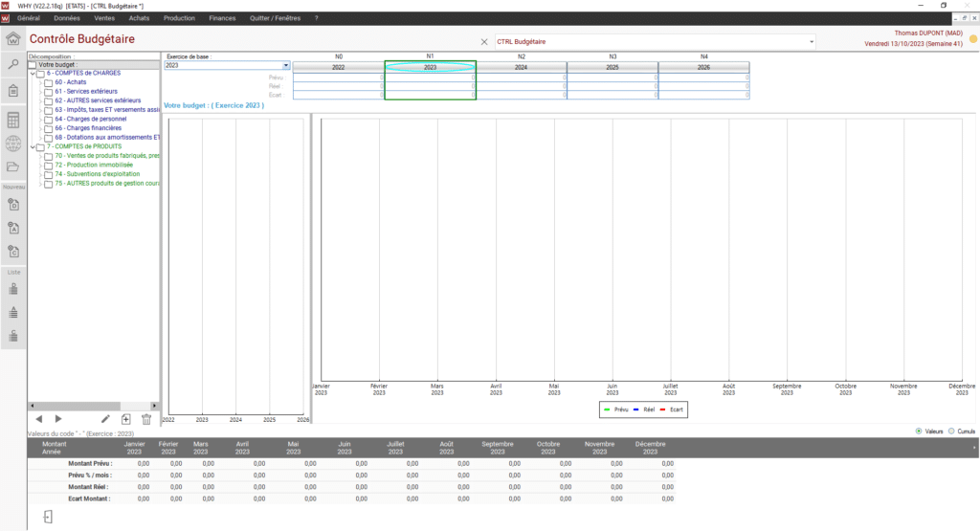Click the 2024 year column button

[522, 67]
